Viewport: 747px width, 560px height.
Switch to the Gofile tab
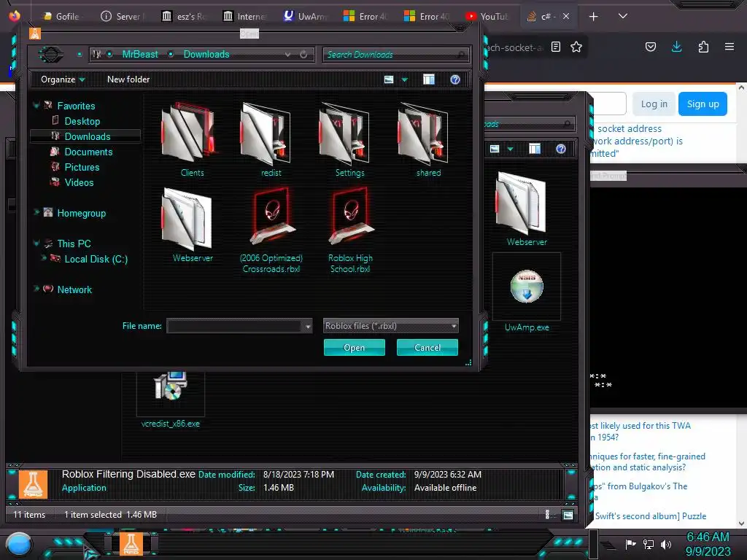coord(61,16)
